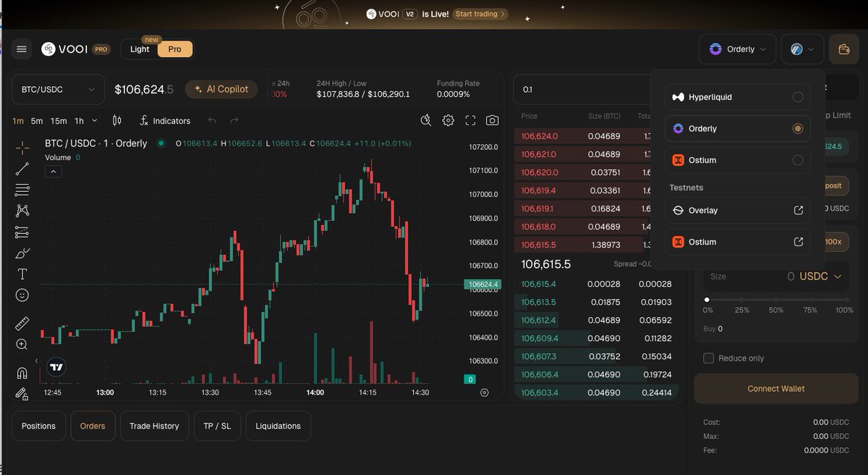
Task: Open chart settings gear
Action: (448, 121)
